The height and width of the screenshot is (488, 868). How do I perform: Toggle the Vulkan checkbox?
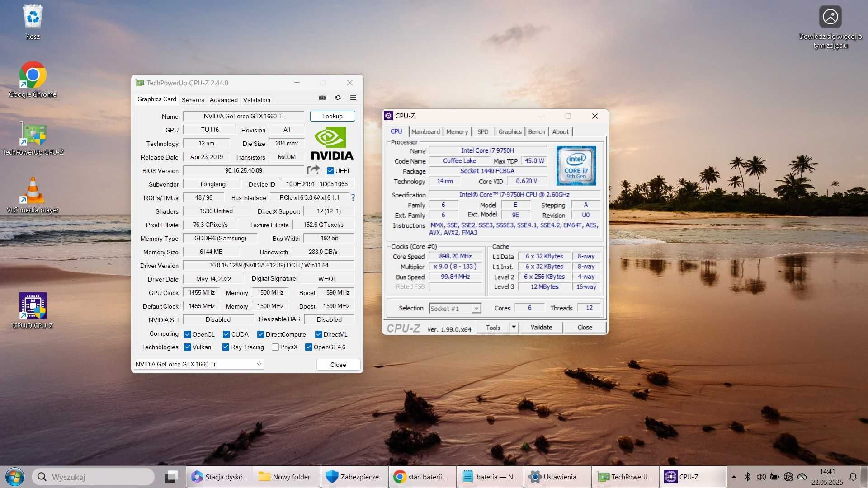188,347
